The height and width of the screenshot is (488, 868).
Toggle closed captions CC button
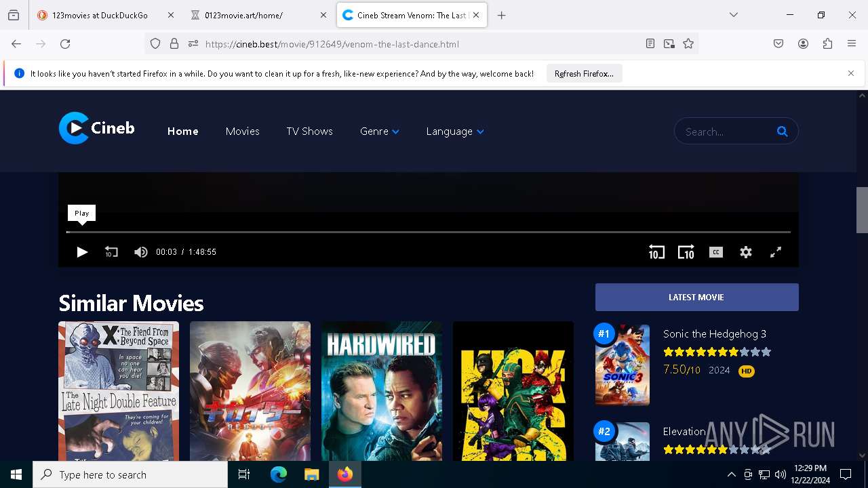click(715, 252)
